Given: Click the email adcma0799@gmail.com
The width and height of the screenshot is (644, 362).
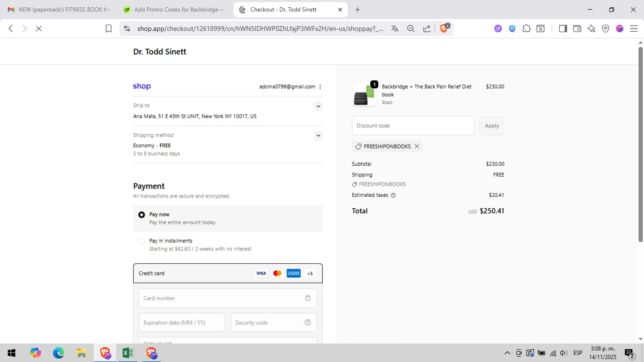Looking at the screenshot, I should coord(287,87).
